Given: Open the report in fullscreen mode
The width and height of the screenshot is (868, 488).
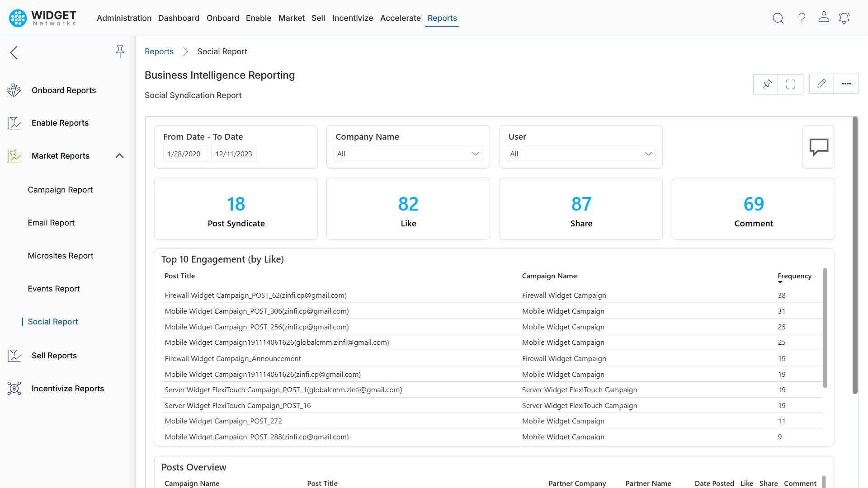Looking at the screenshot, I should (790, 84).
